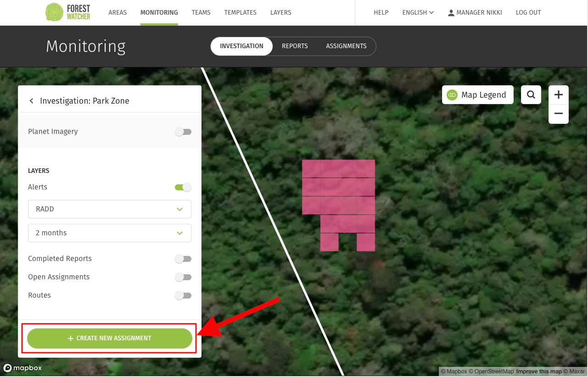Open the Map Legend panel
Image resolution: width=588 pixels, height=377 pixels.
click(x=477, y=95)
